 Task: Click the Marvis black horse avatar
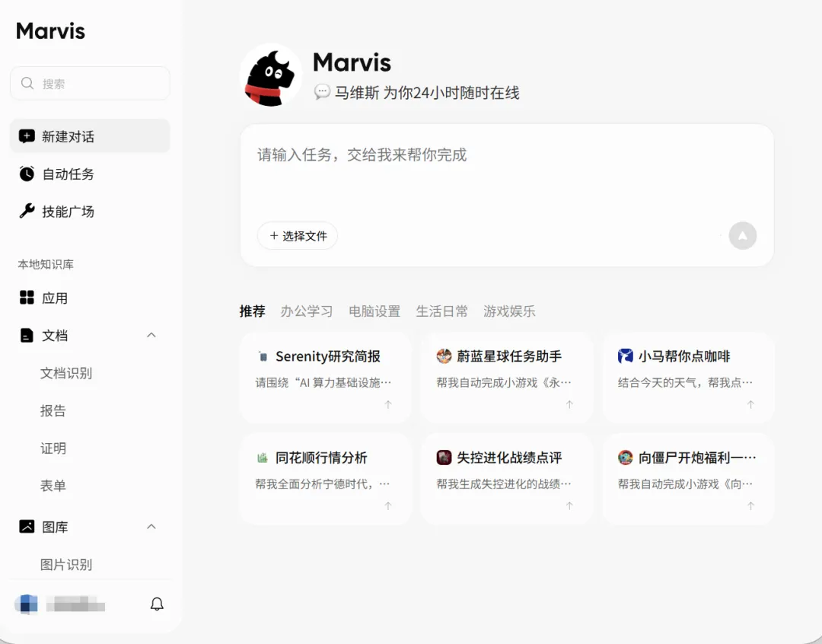click(270, 75)
